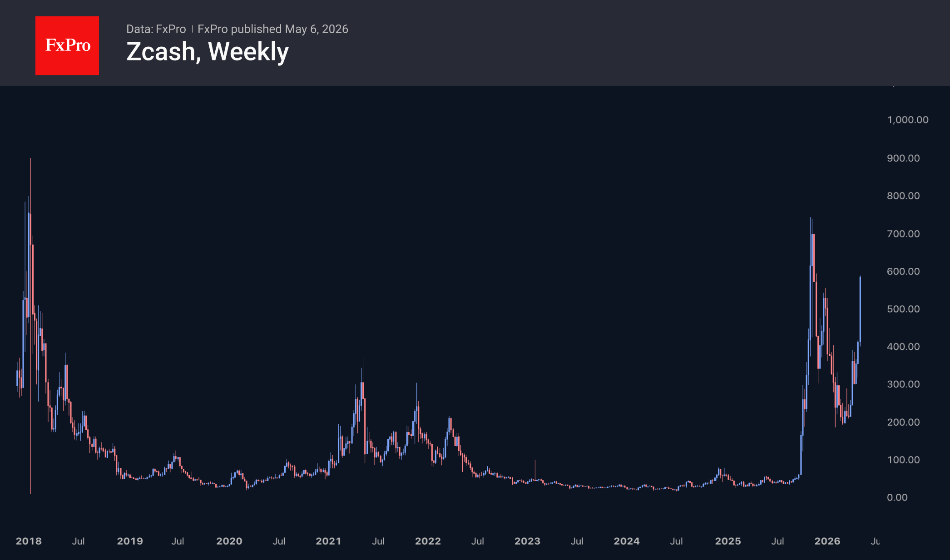Click the Jul label between 2023 and 2024
This screenshot has width=950, height=560.
(577, 541)
